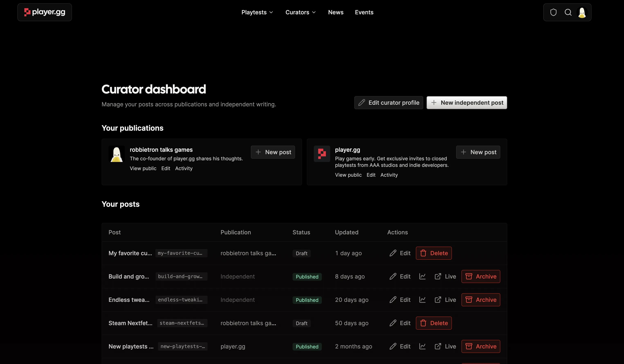Screen dimensions: 624x364
Task: Create a New independent post
Action: coord(467,102)
